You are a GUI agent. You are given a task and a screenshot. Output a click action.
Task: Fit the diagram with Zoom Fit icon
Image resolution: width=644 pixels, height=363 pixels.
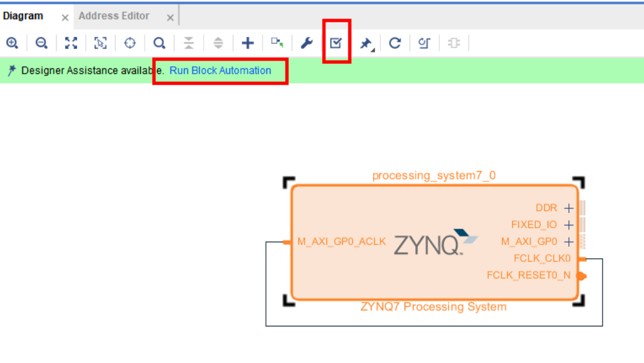pyautogui.click(x=71, y=43)
